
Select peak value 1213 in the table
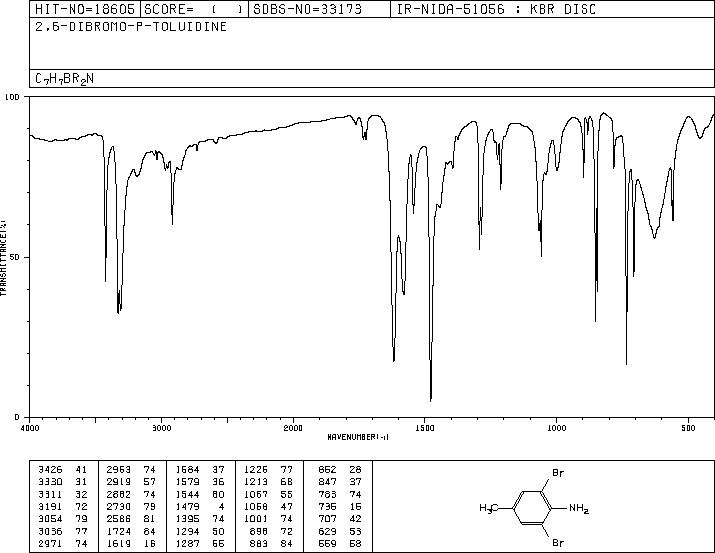[256, 482]
